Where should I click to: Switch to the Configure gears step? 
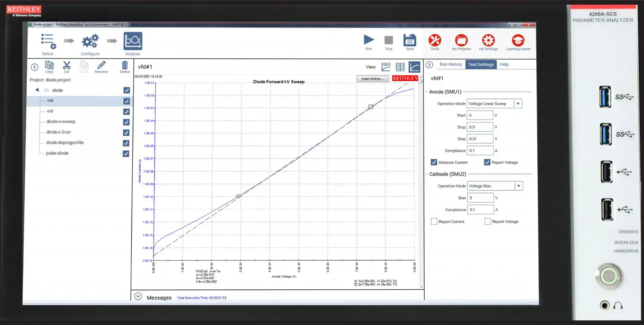tap(90, 41)
